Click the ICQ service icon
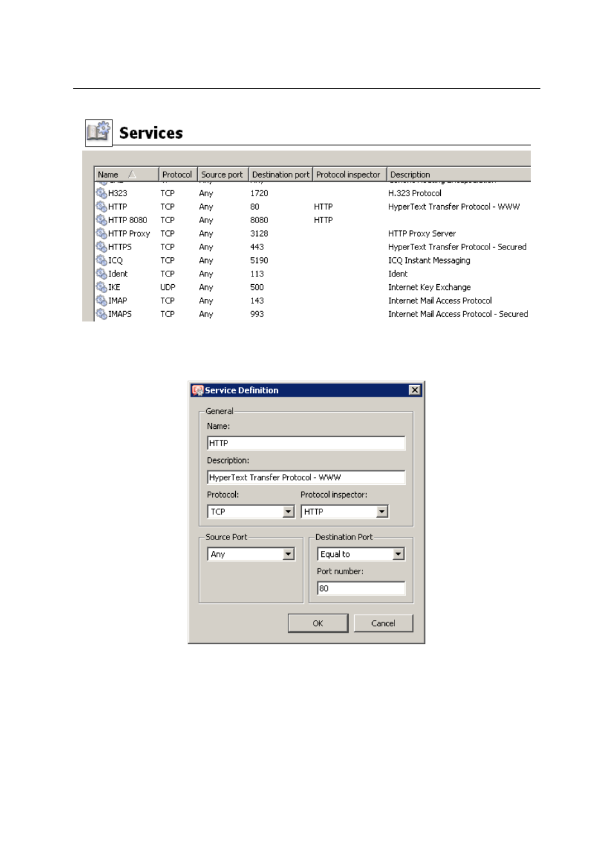This screenshot has height=868, width=613. click(102, 260)
